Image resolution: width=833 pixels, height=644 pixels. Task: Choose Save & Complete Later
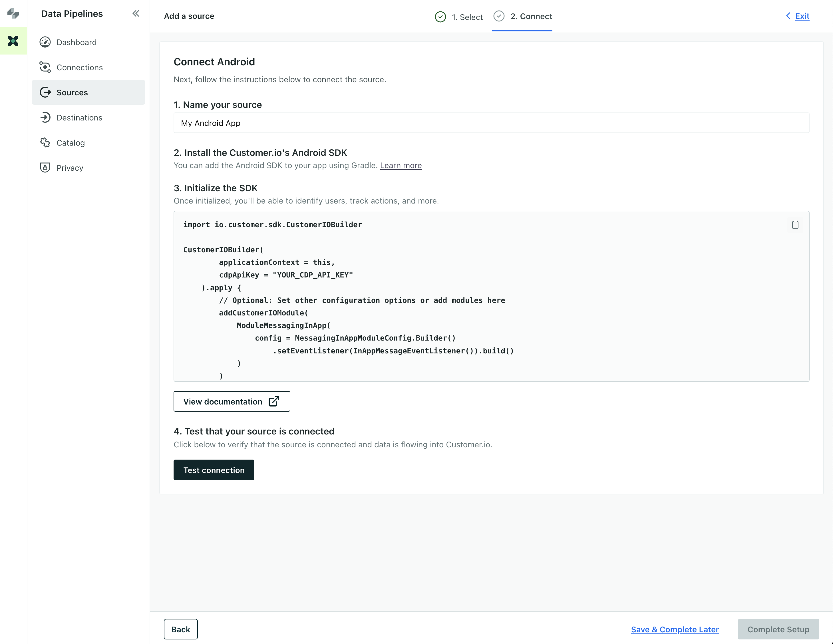point(674,629)
